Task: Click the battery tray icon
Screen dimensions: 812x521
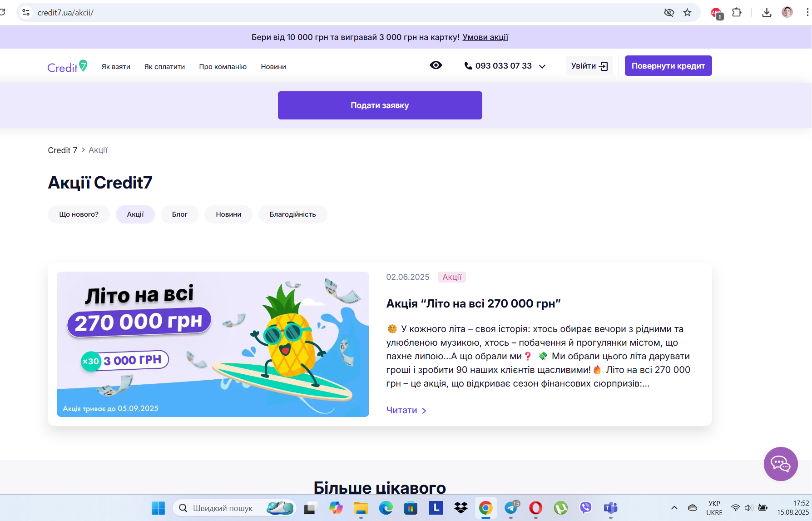Action: [x=763, y=508]
